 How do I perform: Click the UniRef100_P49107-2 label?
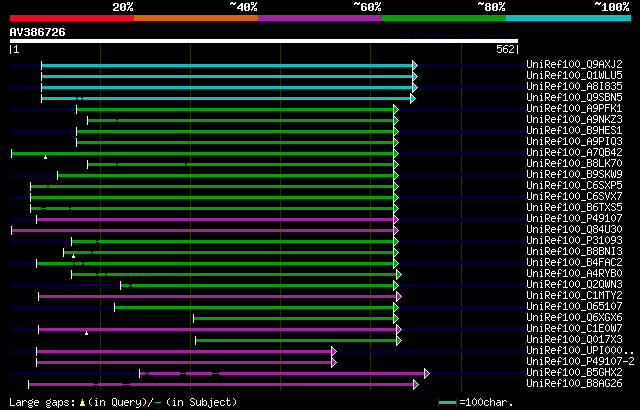580,362
